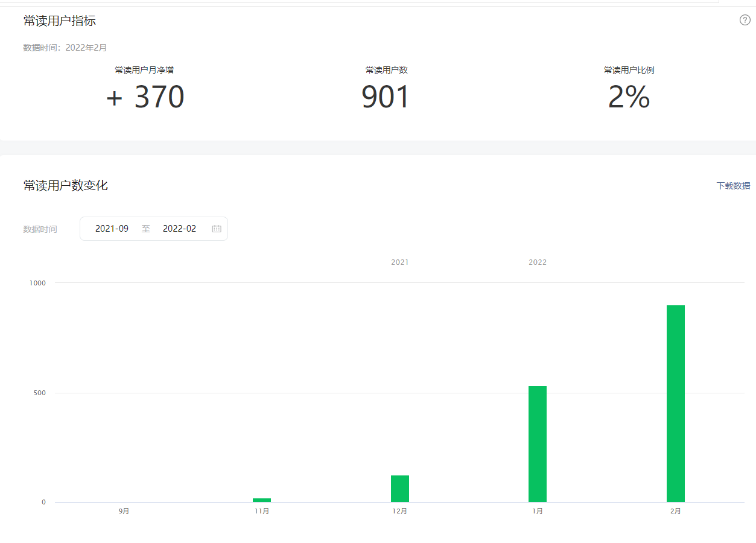Viewport: 756px width, 543px height.
Task: Click the 常读用户比例 value 2%
Action: pos(629,97)
